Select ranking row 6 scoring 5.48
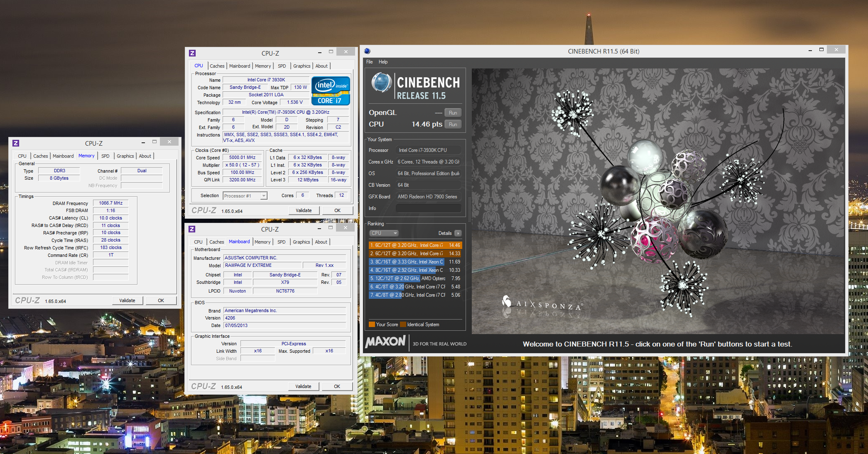The width and height of the screenshot is (868, 454). [415, 287]
